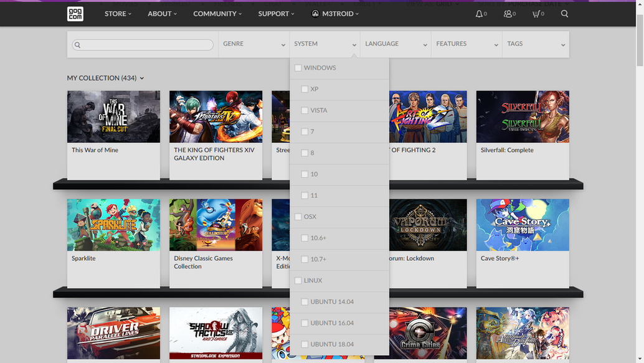The height and width of the screenshot is (363, 644).
Task: Open Crime Cities cover
Action: (428, 334)
